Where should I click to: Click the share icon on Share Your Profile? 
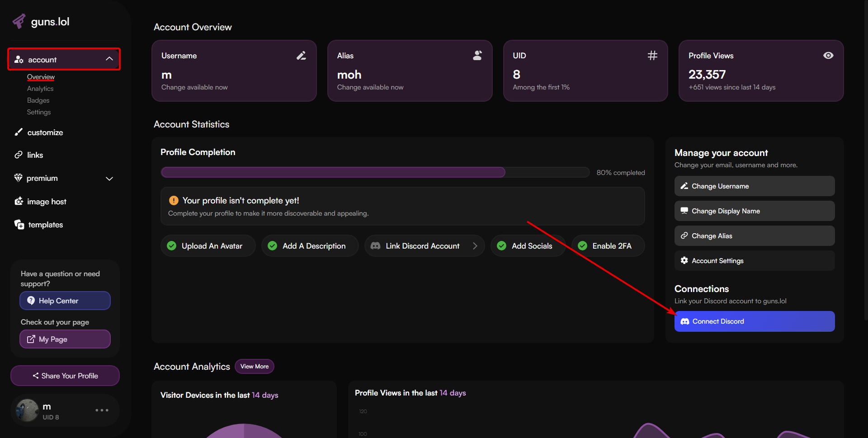click(x=36, y=376)
